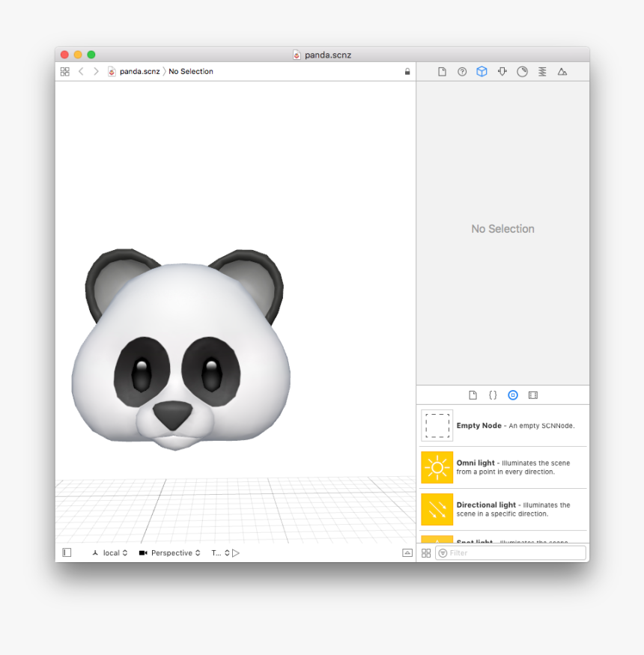Show the Node inspector cube tab
Viewport: 644px width, 655px height.
pyautogui.click(x=482, y=71)
